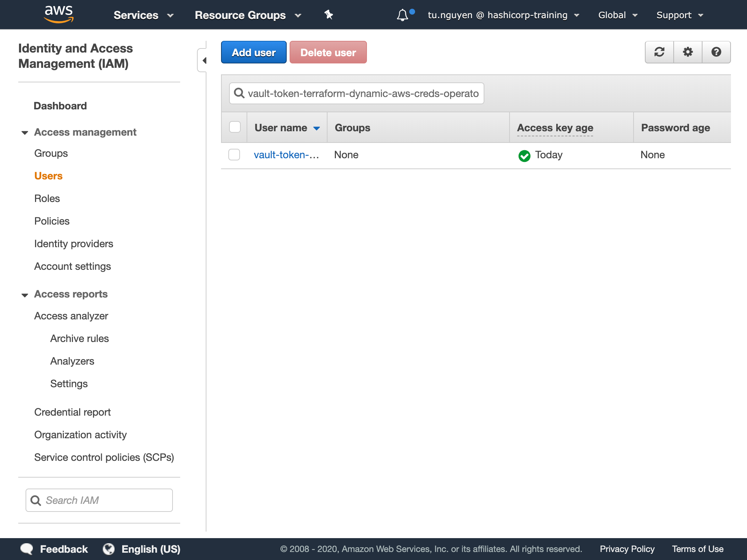
Task: Open the Global region dropdown
Action: click(x=617, y=15)
